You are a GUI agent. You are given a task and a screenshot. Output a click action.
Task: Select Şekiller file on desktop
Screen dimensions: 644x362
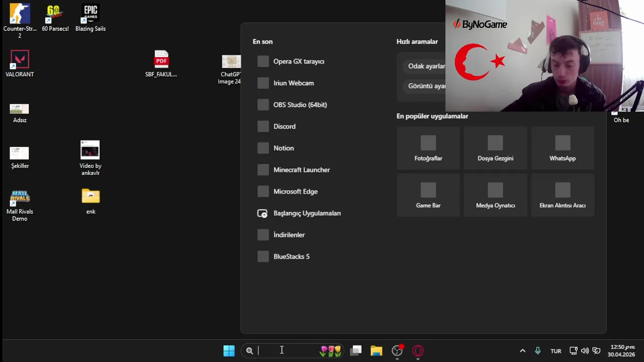click(x=20, y=158)
